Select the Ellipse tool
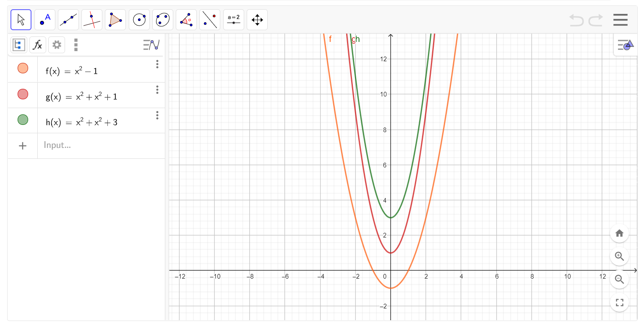The height and width of the screenshot is (326, 644). (163, 20)
